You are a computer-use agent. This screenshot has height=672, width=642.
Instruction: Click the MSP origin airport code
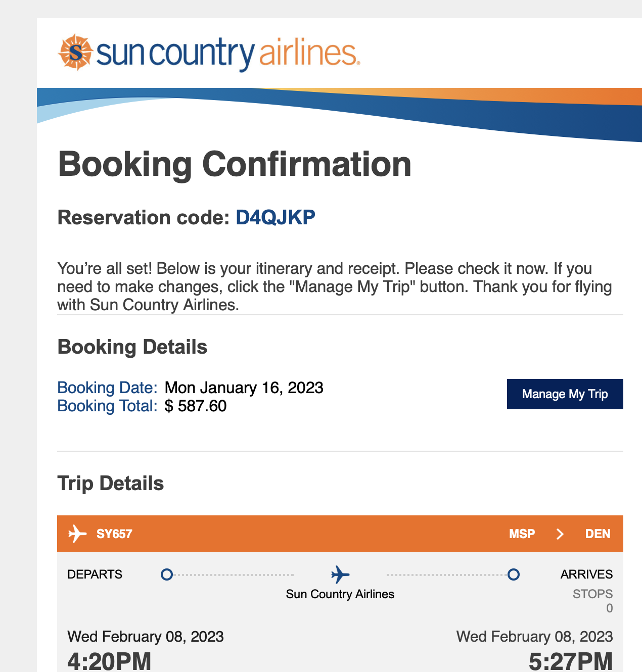[x=522, y=534]
